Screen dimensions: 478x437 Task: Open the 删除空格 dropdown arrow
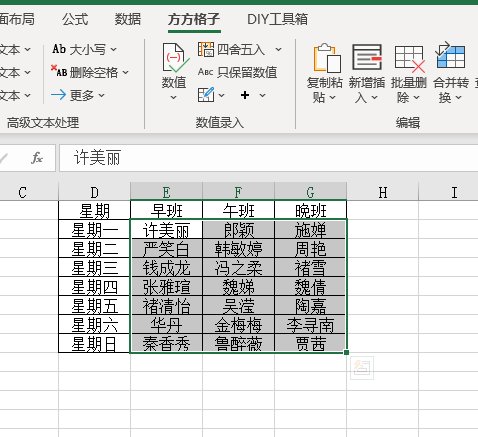125,72
